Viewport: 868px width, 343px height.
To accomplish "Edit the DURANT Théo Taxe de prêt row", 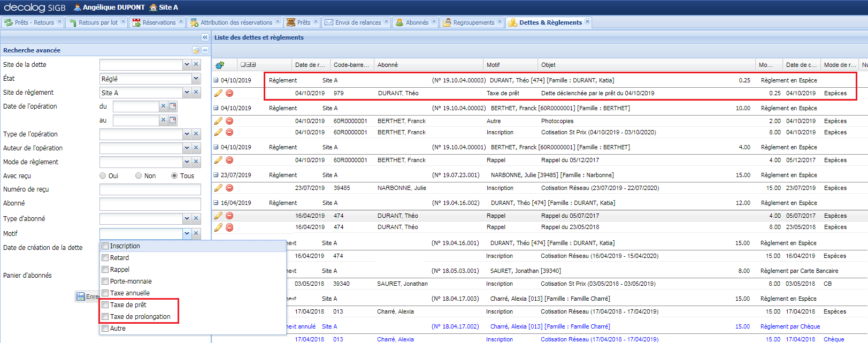I will click(218, 93).
